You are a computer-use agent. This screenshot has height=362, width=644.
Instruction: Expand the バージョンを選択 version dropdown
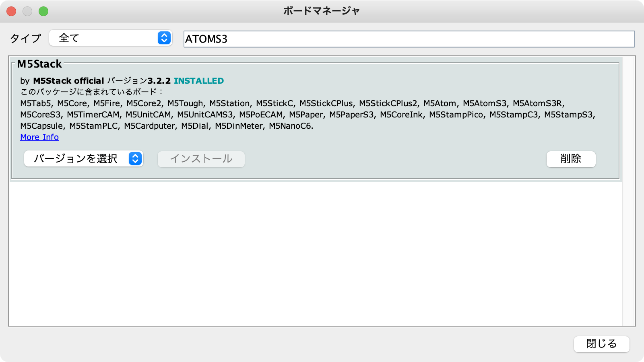coord(84,159)
